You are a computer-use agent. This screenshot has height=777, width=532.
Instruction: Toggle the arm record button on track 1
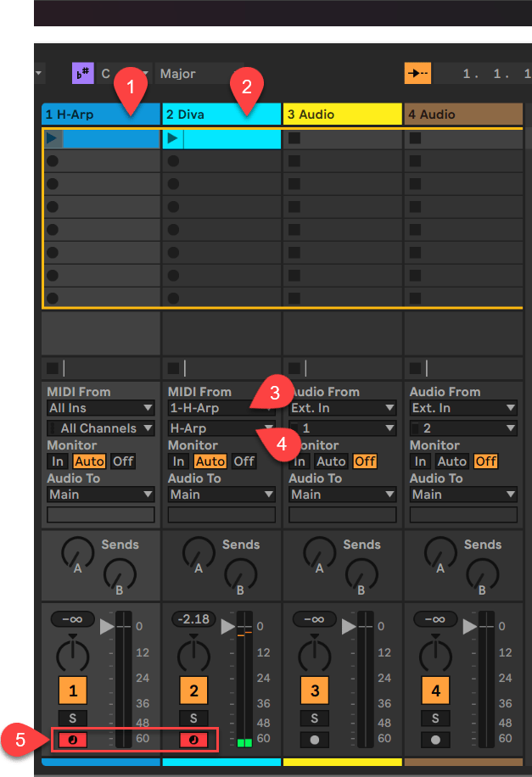[73, 739]
